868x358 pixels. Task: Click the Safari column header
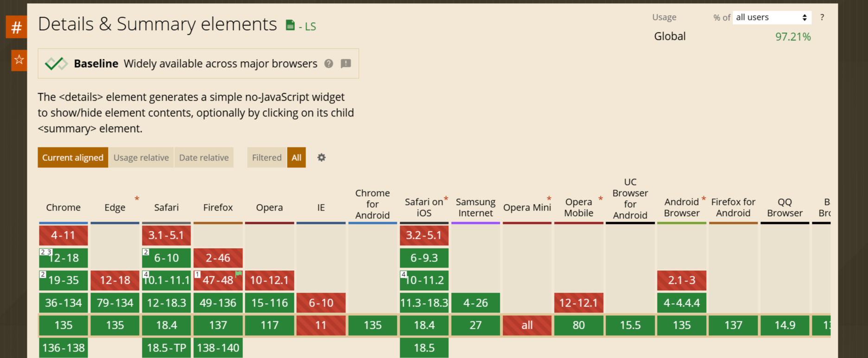pyautogui.click(x=166, y=207)
